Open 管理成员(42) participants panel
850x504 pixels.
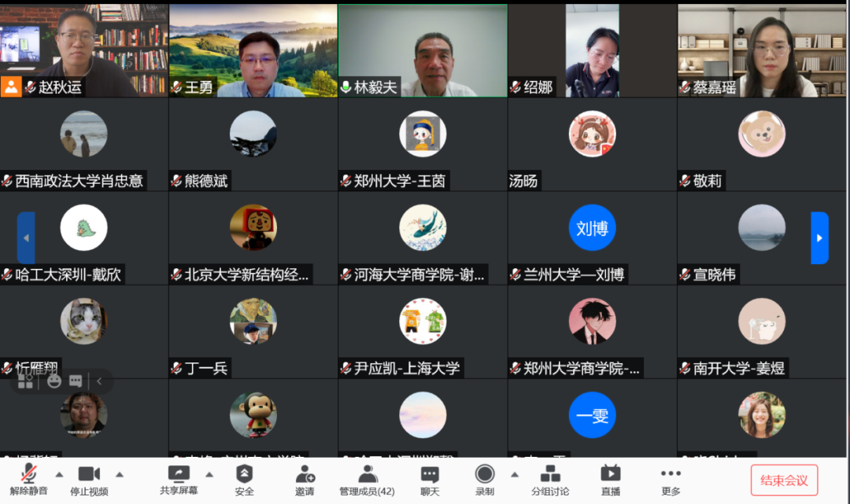tap(367, 480)
